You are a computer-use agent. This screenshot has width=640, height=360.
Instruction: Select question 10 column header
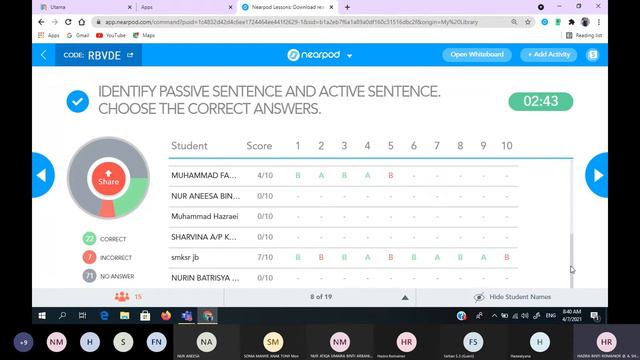[x=507, y=146]
